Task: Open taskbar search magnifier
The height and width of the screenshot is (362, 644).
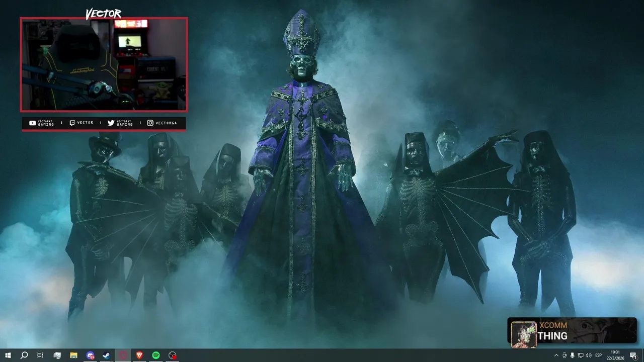Action: coord(24,355)
